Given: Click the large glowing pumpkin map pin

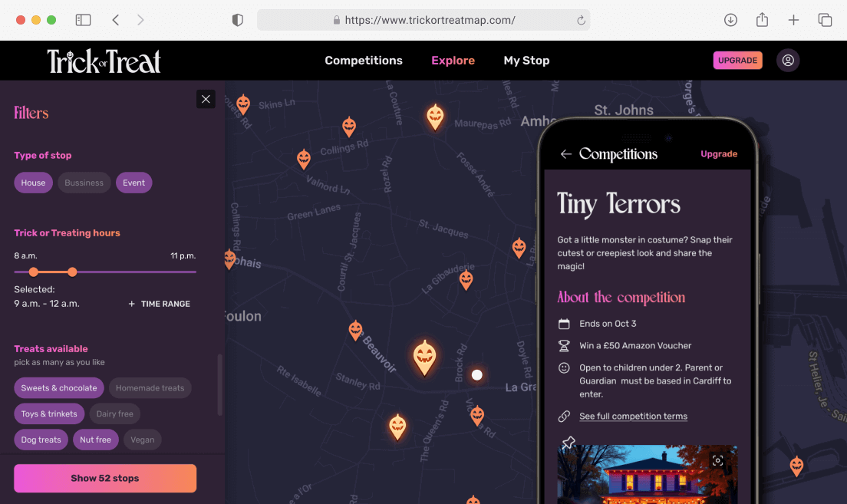Looking at the screenshot, I should point(424,357).
